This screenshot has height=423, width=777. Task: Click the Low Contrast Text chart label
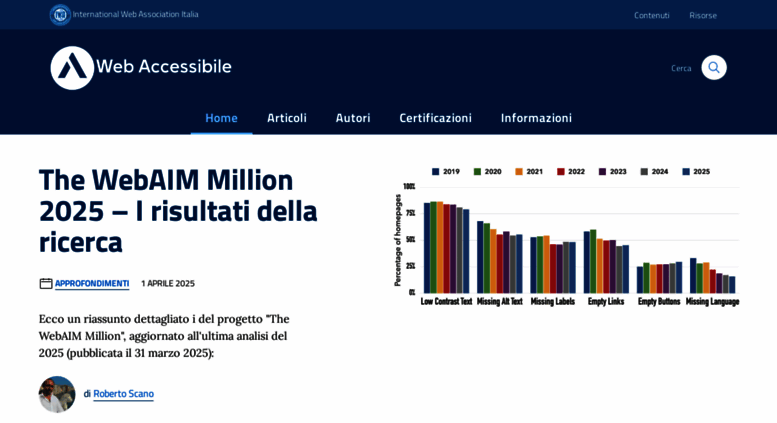[x=446, y=301]
